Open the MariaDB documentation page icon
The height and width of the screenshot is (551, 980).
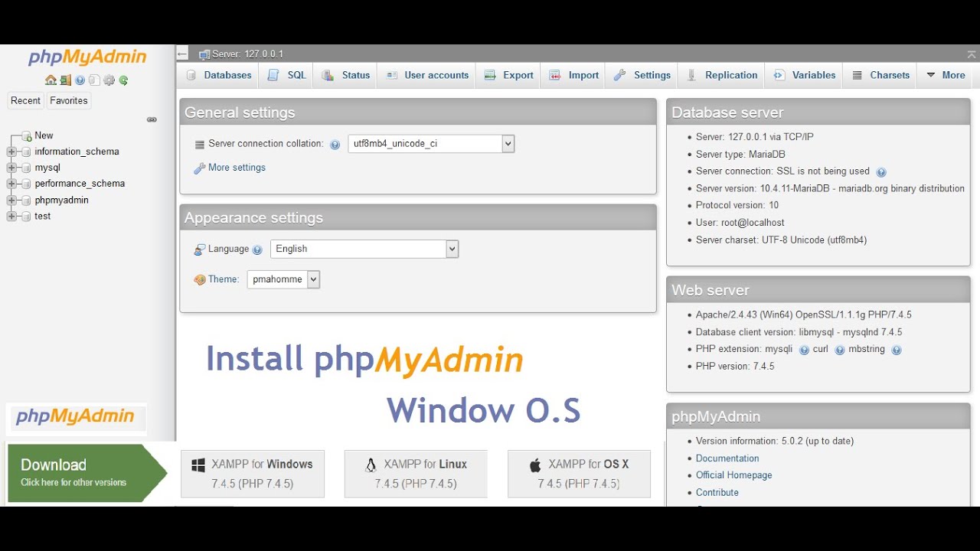(94, 80)
